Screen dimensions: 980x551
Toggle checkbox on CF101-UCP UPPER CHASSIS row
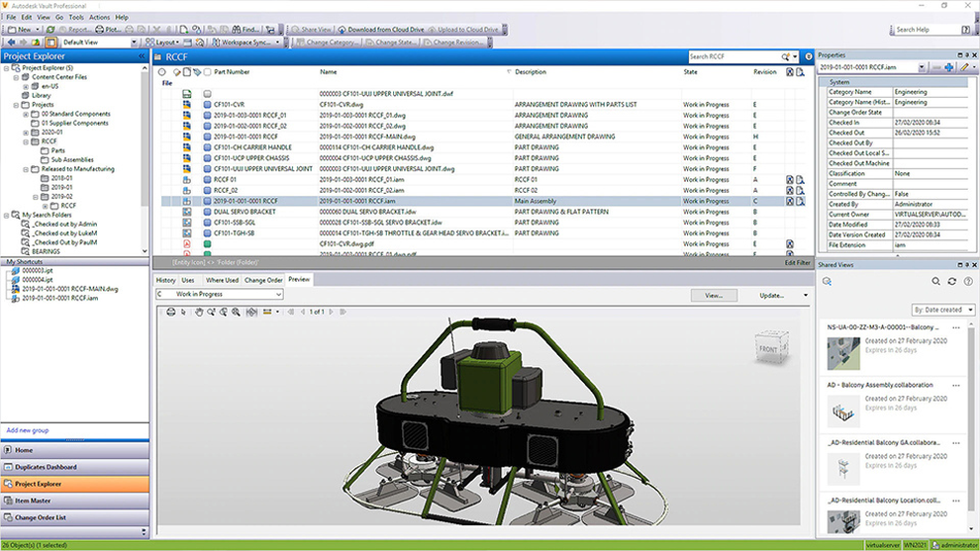pos(208,158)
